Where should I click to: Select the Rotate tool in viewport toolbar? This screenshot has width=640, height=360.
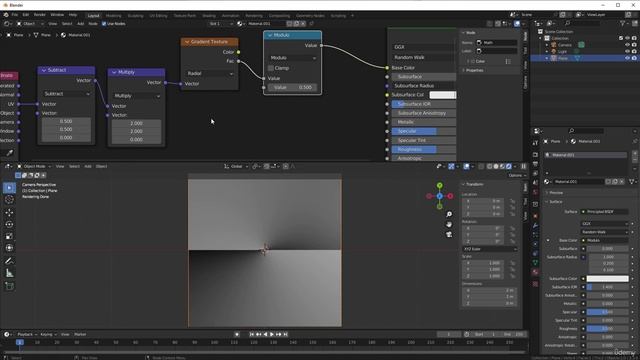pyautogui.click(x=9, y=224)
